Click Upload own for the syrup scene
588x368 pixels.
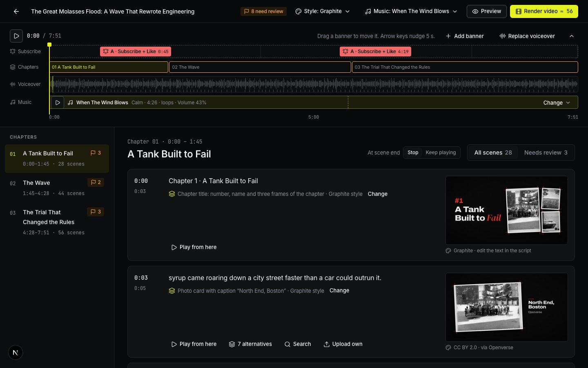343,344
